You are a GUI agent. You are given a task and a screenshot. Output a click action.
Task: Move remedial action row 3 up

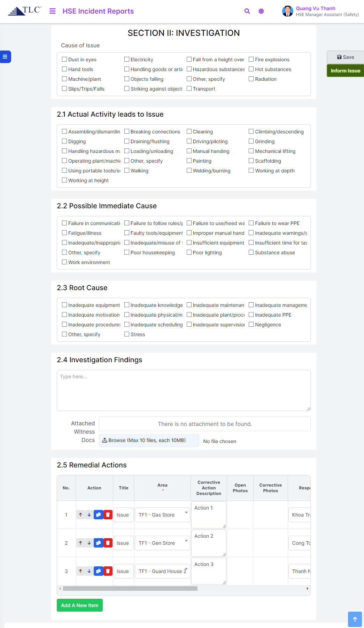pos(80,571)
